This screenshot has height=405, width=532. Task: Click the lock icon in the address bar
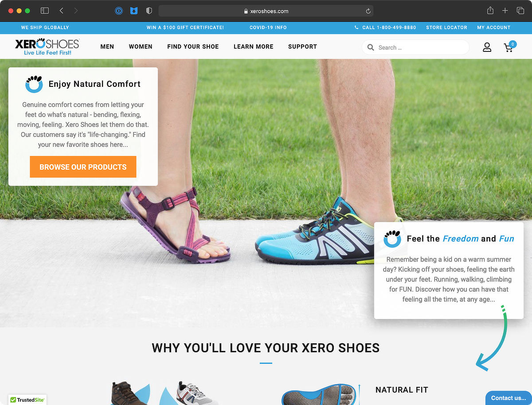(x=246, y=11)
